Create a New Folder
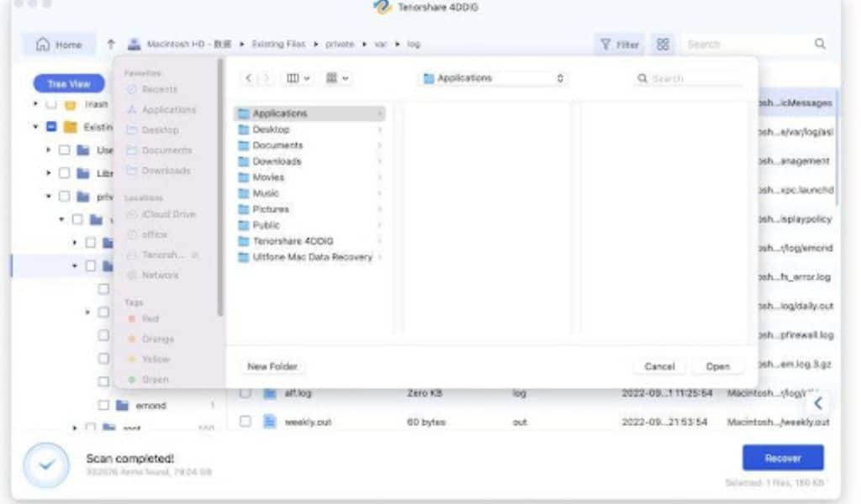861x504 pixels. [272, 365]
